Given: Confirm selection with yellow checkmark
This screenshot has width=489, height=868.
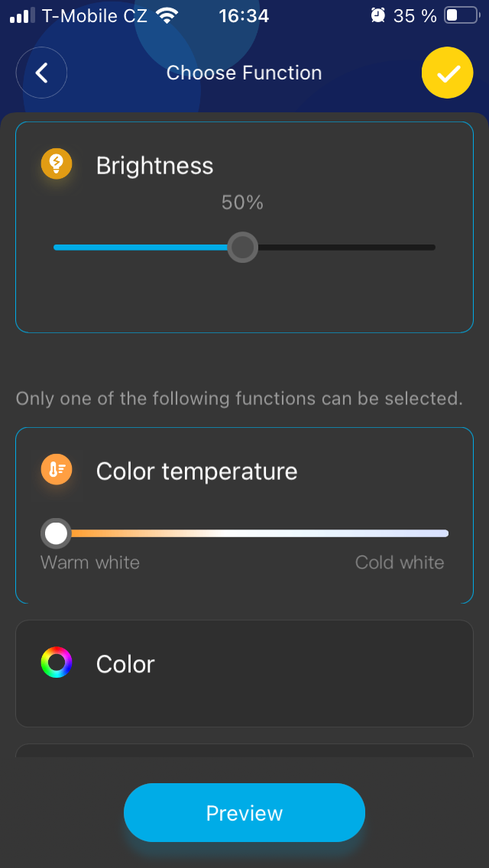Looking at the screenshot, I should click(x=447, y=73).
